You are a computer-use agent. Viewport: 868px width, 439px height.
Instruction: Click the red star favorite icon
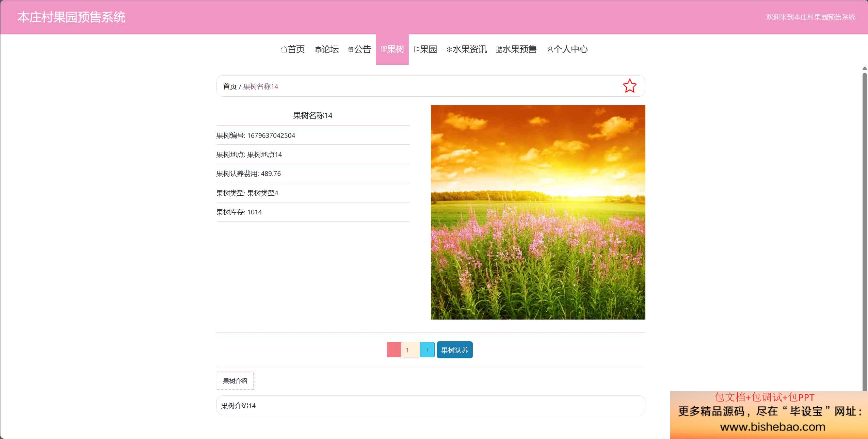click(629, 86)
